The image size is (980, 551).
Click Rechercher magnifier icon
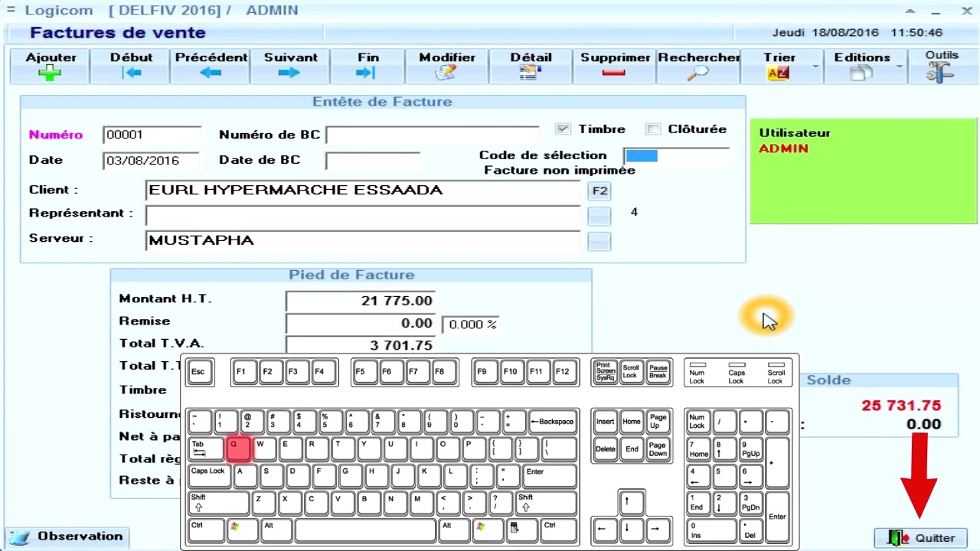697,73
